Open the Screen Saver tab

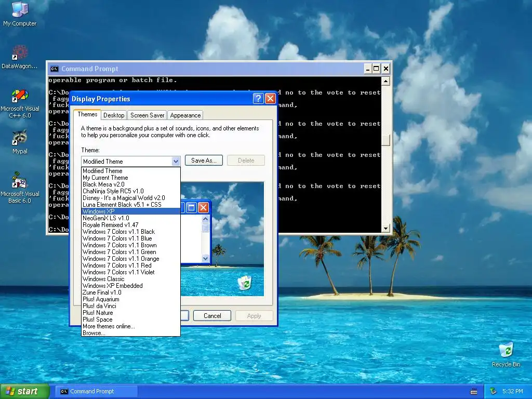pos(147,115)
